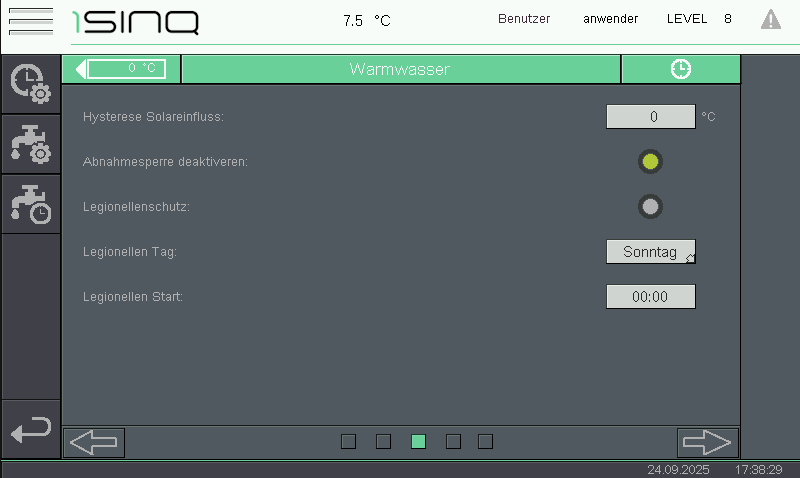Edit the Hysterese Solareinfluss value field

[651, 117]
